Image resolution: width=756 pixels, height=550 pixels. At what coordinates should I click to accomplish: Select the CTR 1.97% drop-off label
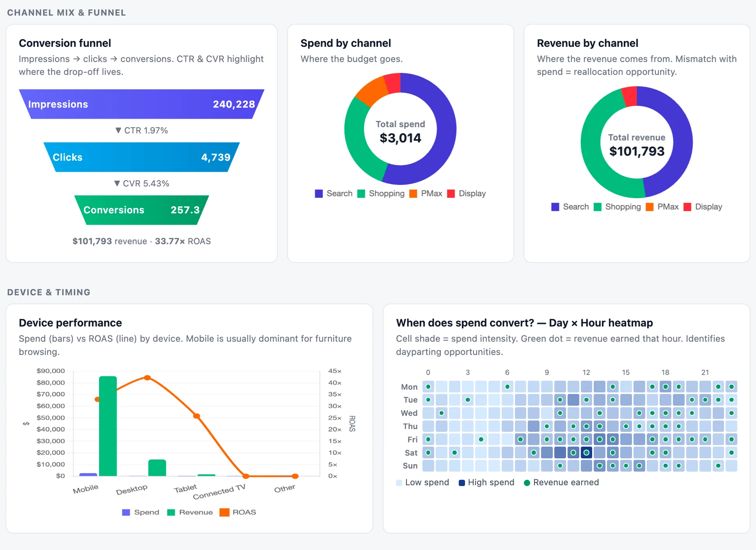pos(142,130)
